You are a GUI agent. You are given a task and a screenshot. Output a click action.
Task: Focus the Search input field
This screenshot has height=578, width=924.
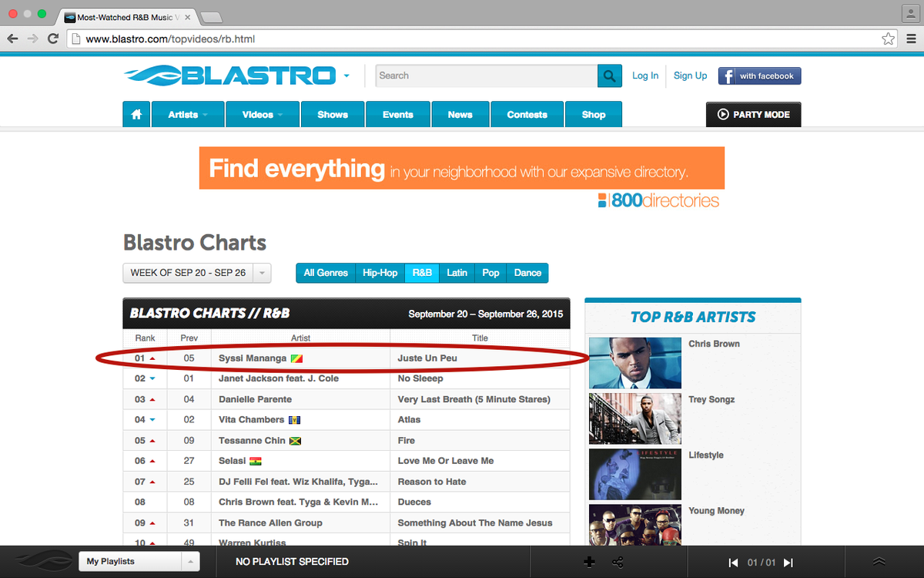[x=487, y=76]
